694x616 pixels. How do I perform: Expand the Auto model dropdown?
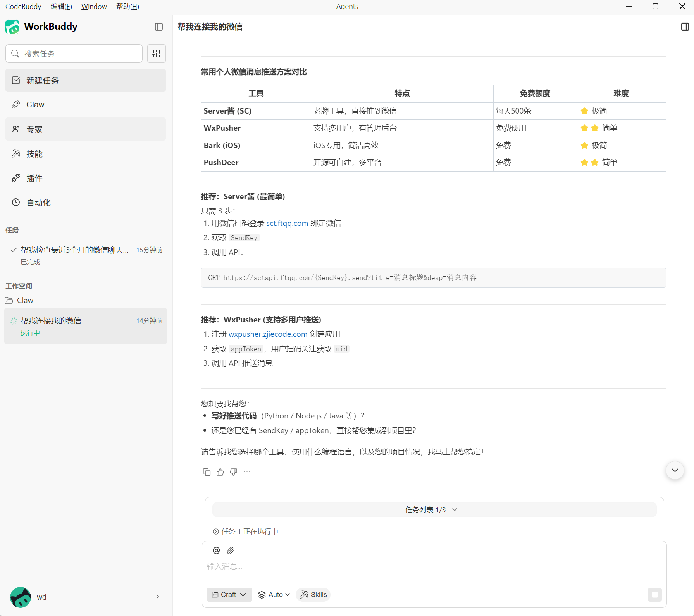[x=274, y=595]
